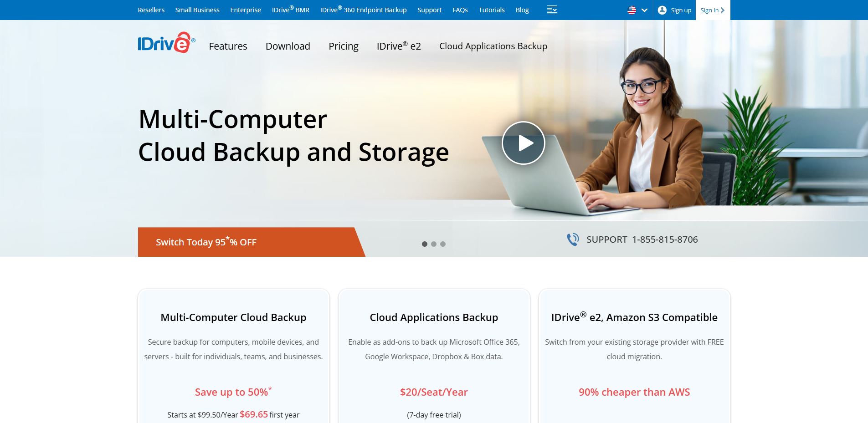Go to the Download page
Screen dimensions: 868x423
288,46
